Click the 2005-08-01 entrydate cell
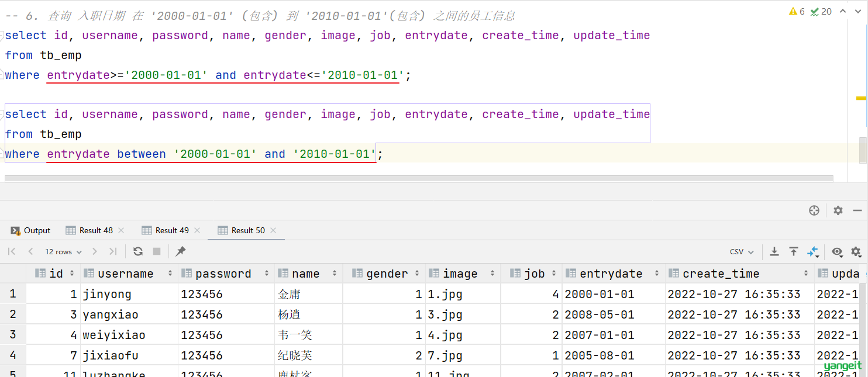868x377 pixels. click(613, 355)
